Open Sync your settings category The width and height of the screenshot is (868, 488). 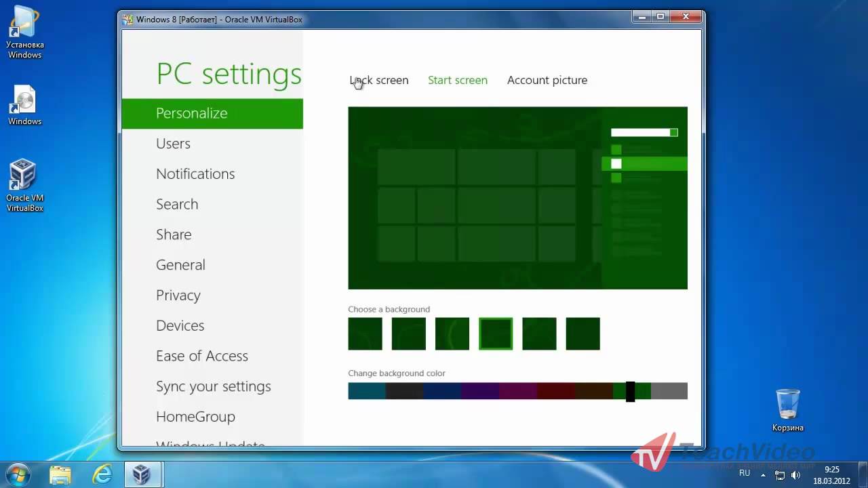coord(214,386)
